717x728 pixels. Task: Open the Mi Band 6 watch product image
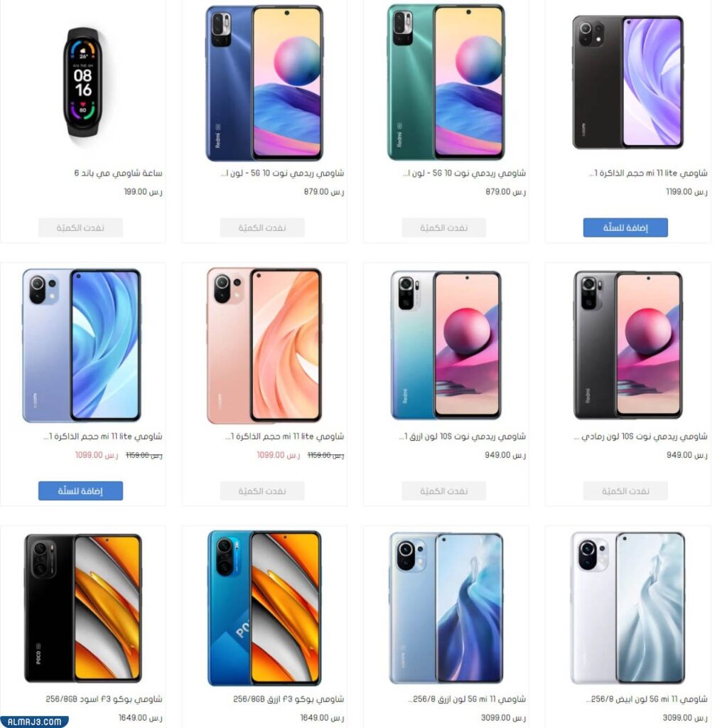tap(82, 82)
